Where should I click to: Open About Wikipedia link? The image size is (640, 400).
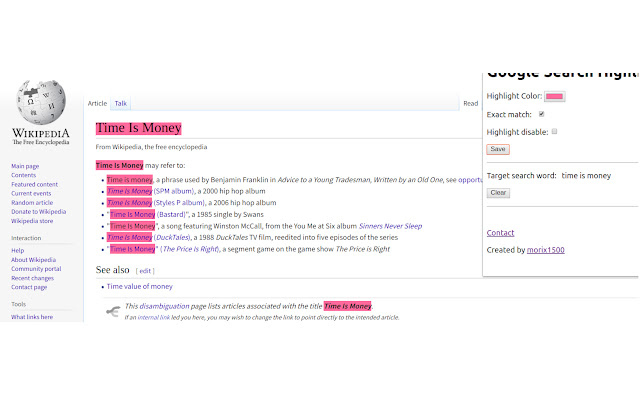(x=33, y=260)
